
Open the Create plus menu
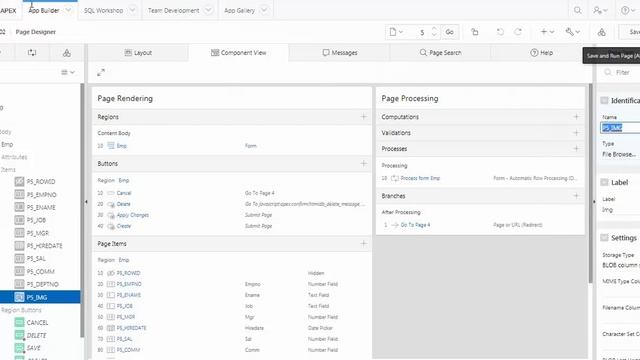547,32
